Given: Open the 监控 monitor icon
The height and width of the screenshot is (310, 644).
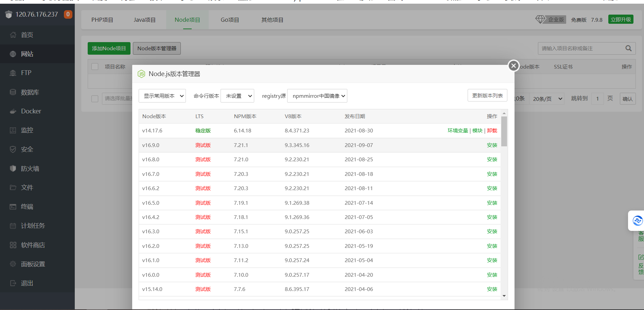Looking at the screenshot, I should tap(13, 130).
